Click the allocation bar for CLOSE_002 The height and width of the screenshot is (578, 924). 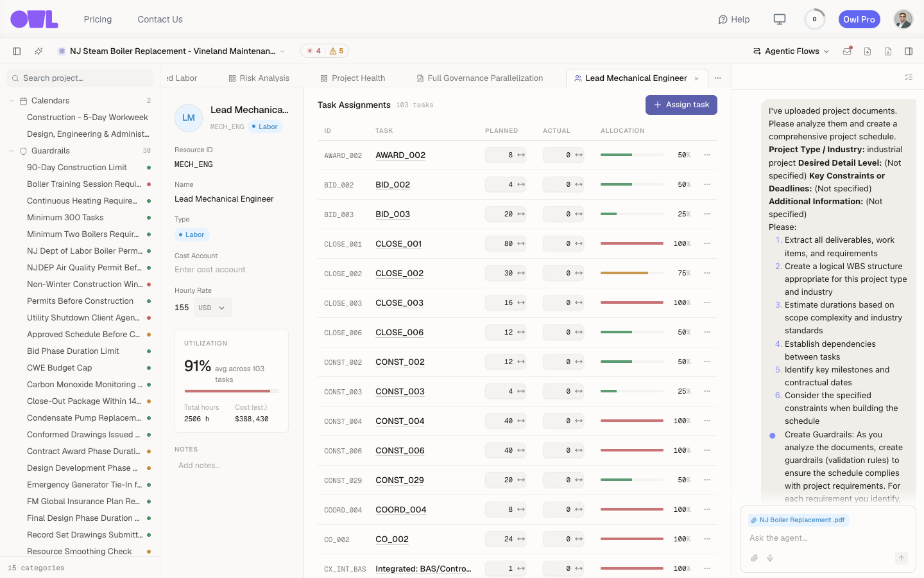pos(632,273)
